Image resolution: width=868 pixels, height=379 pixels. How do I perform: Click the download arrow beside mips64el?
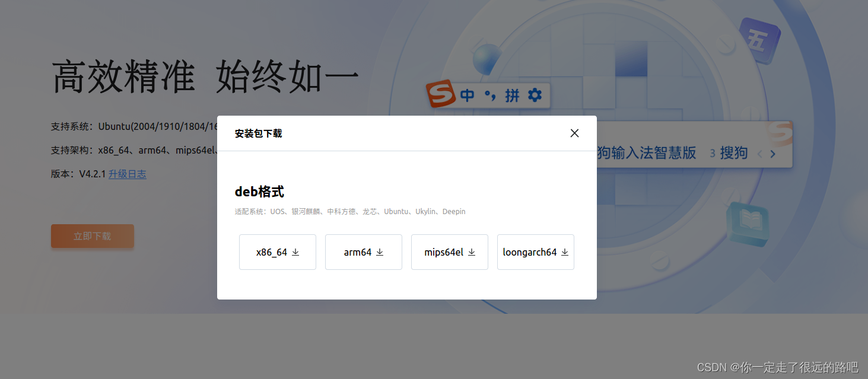click(472, 252)
